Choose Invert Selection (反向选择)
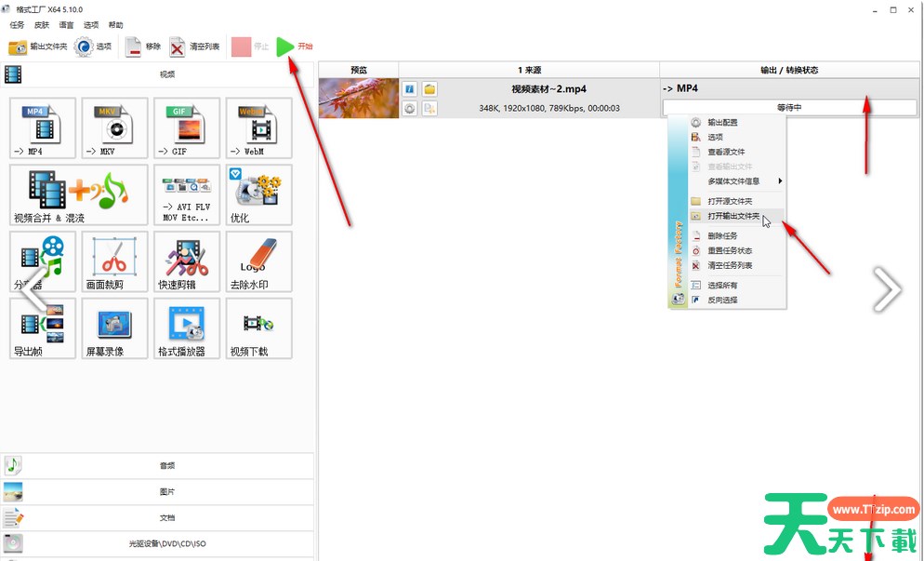 (x=736, y=300)
